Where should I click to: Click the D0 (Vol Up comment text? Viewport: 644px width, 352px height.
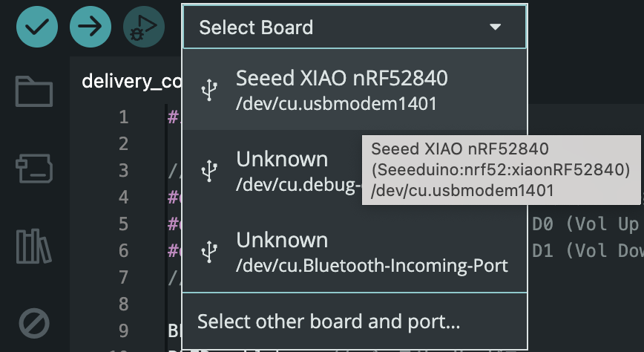click(x=585, y=224)
